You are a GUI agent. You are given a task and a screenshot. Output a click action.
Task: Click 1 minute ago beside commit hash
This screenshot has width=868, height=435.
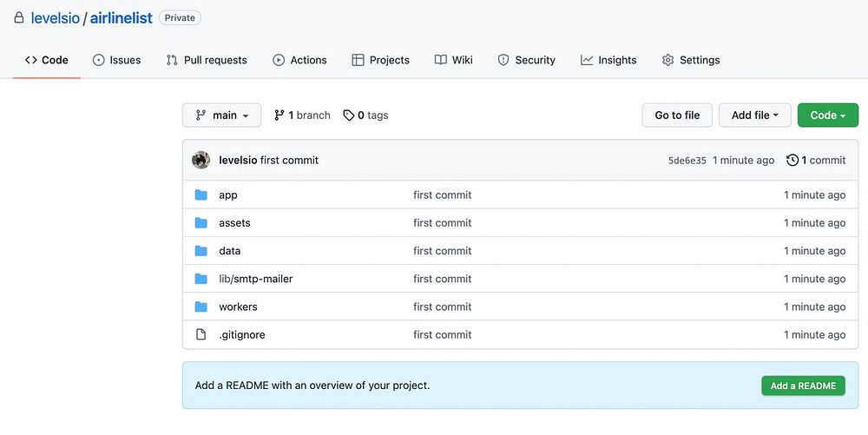click(744, 160)
